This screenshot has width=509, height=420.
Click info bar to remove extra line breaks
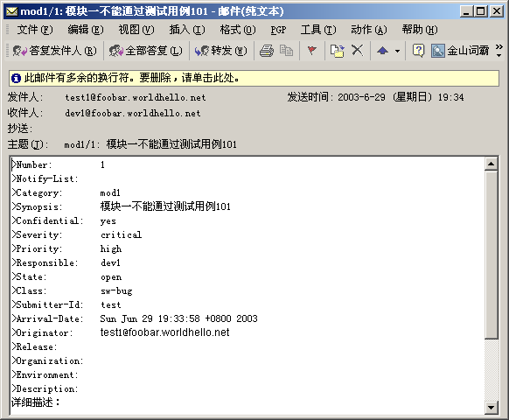tap(254, 78)
